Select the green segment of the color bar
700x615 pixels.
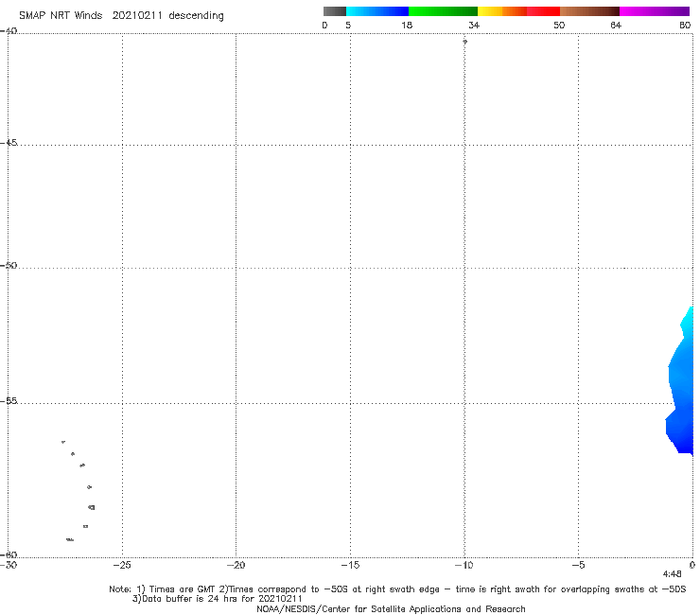[x=443, y=11]
